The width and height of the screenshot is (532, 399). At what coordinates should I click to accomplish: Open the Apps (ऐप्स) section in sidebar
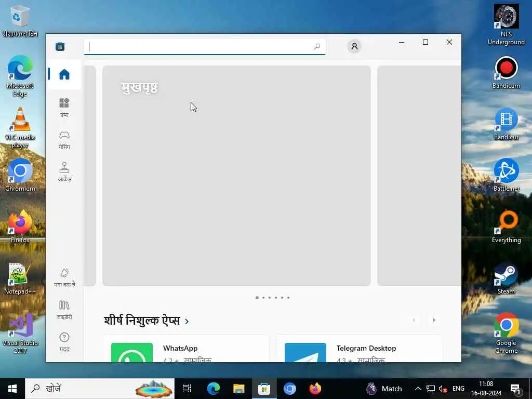coord(64,108)
